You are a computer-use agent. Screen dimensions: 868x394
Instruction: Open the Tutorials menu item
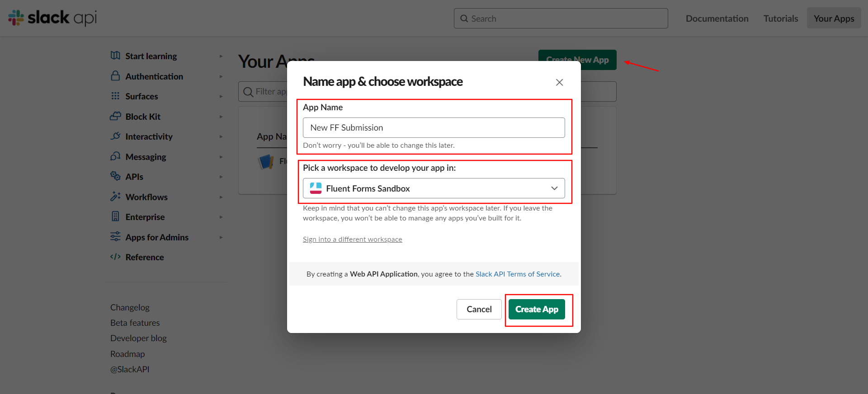tap(781, 18)
